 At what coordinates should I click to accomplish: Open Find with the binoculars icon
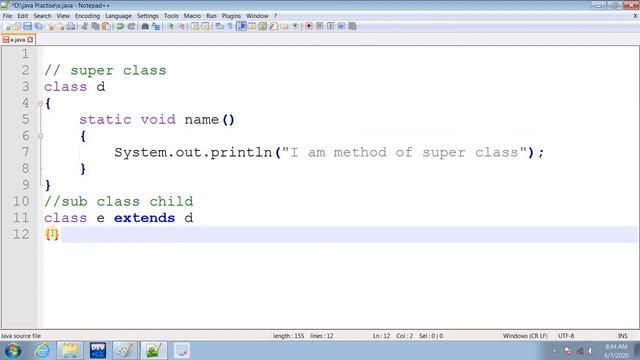click(x=144, y=27)
